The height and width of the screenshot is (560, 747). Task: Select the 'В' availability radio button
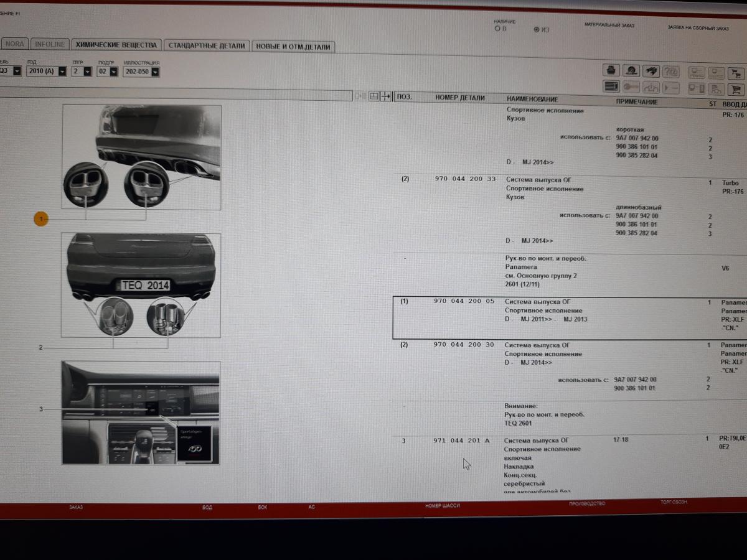click(x=497, y=29)
